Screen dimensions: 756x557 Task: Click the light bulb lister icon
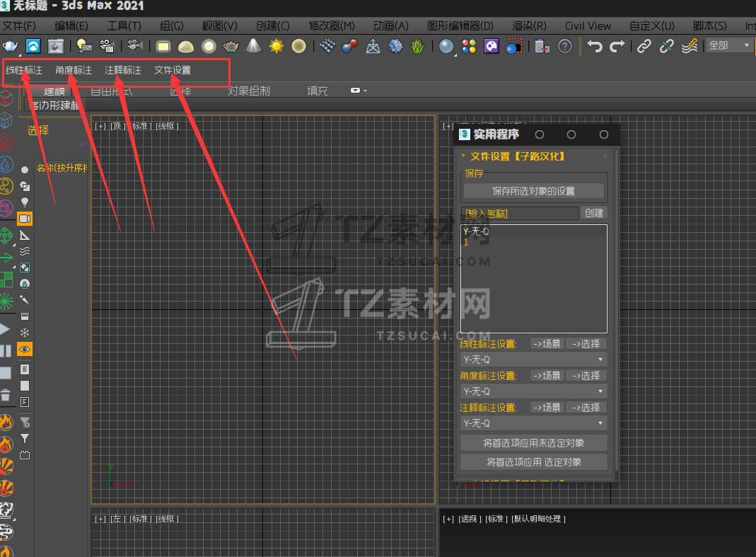(84, 46)
